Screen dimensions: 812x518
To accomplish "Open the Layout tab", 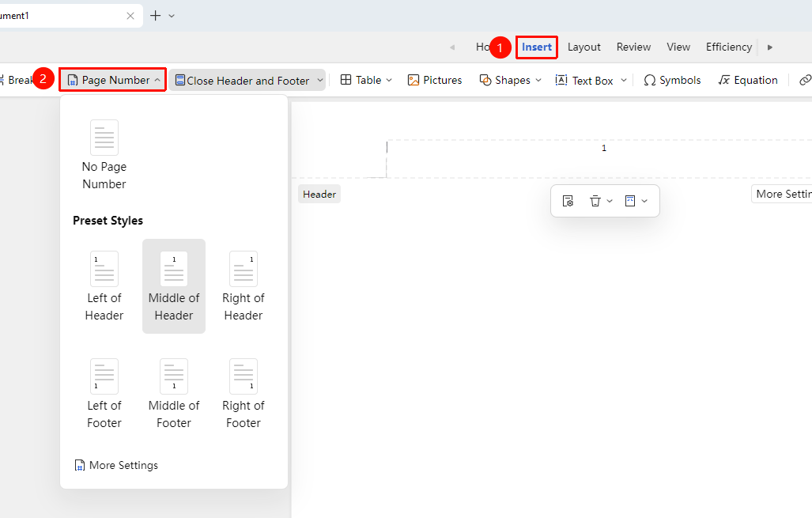I will [584, 47].
